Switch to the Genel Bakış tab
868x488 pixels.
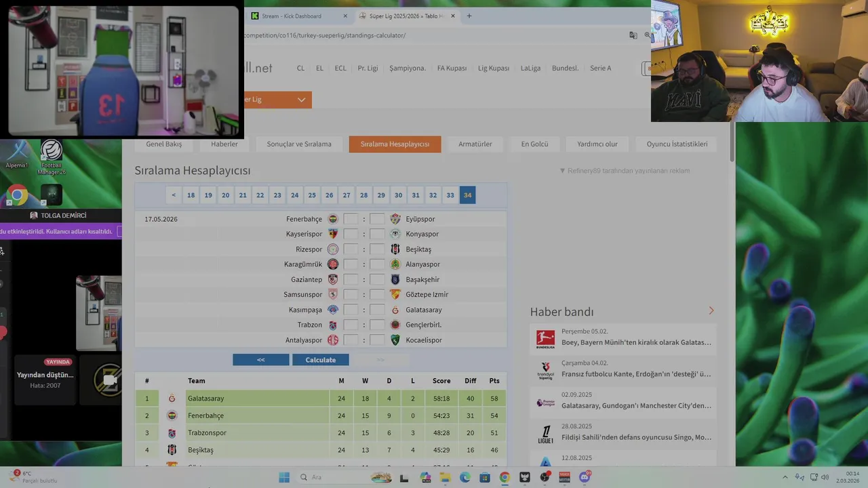pos(163,144)
